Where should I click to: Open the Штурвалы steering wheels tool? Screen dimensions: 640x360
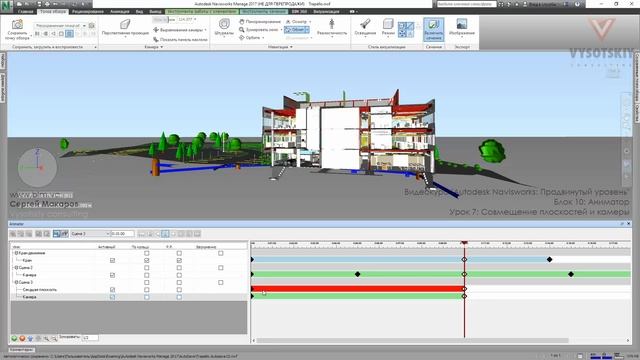coord(224,27)
